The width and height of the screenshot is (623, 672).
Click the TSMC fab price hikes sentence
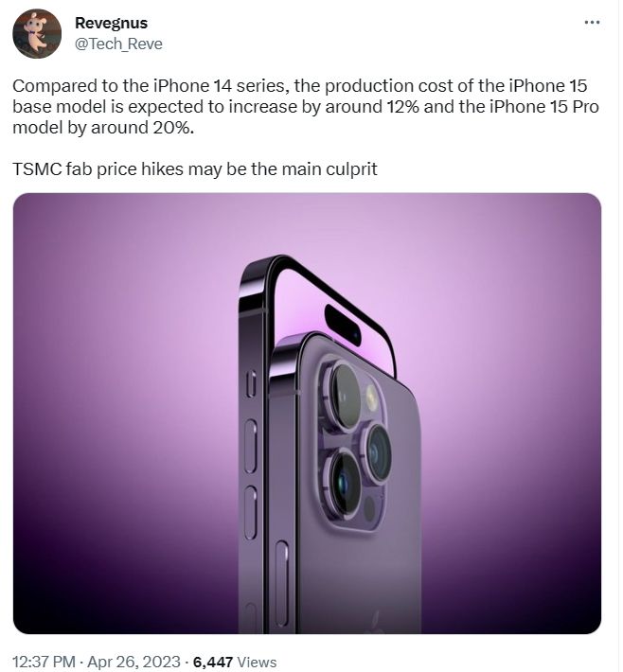(195, 169)
